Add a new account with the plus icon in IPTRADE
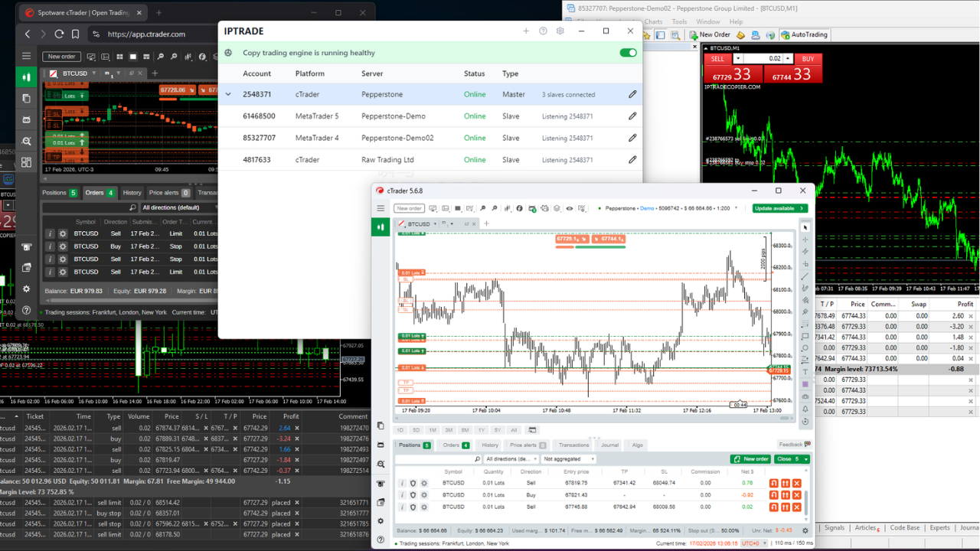The width and height of the screenshot is (980, 551). (526, 31)
